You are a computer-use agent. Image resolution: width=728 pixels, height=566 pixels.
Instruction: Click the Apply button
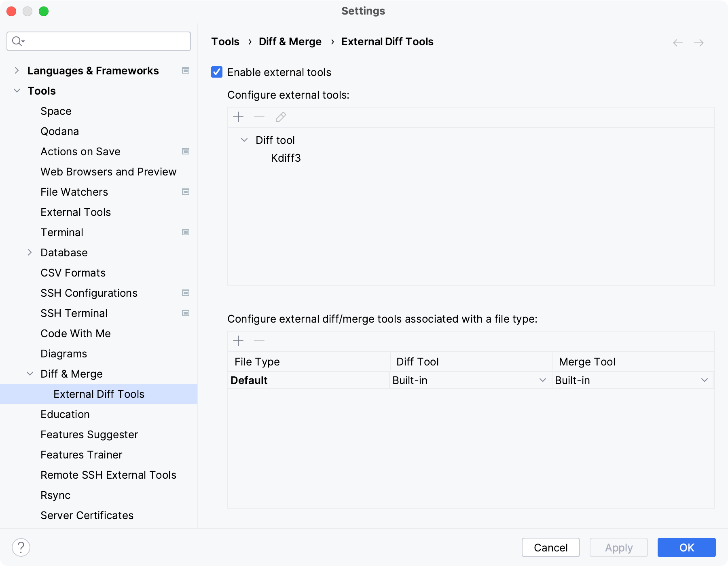pos(618,547)
